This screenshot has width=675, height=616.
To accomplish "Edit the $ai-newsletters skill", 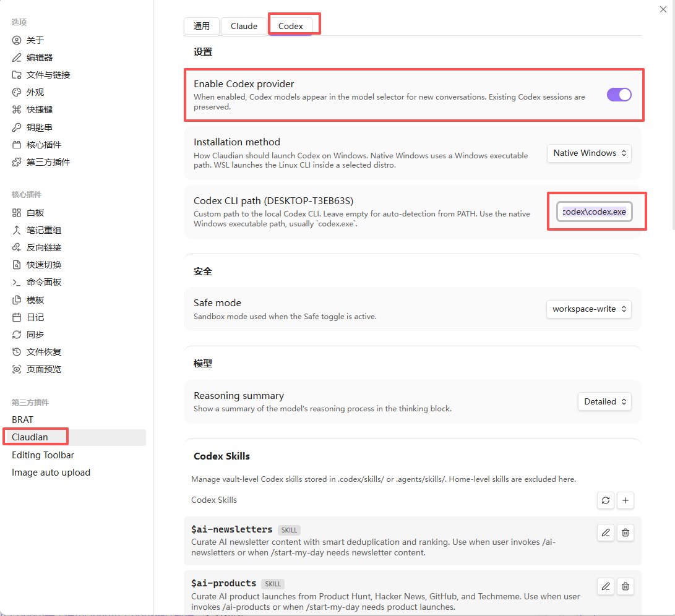I will [x=606, y=533].
